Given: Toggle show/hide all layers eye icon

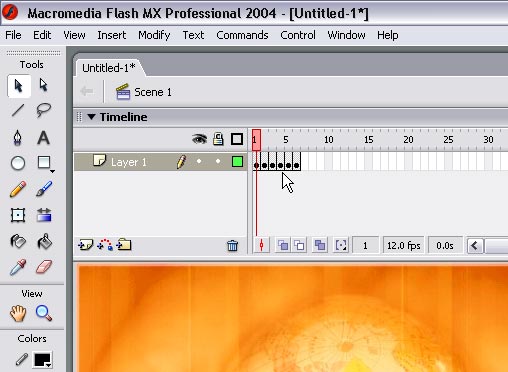Looking at the screenshot, I should coord(199,139).
